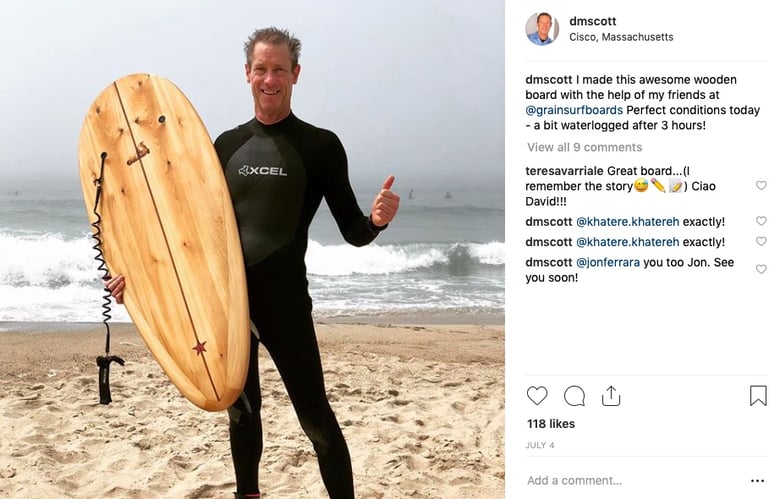
Task: Open the three-dot more options menu
Action: (757, 481)
